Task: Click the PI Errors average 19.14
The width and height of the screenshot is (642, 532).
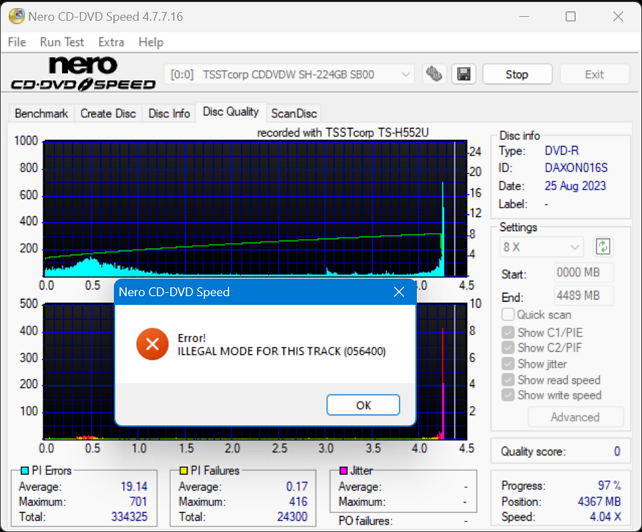Action: point(134,487)
